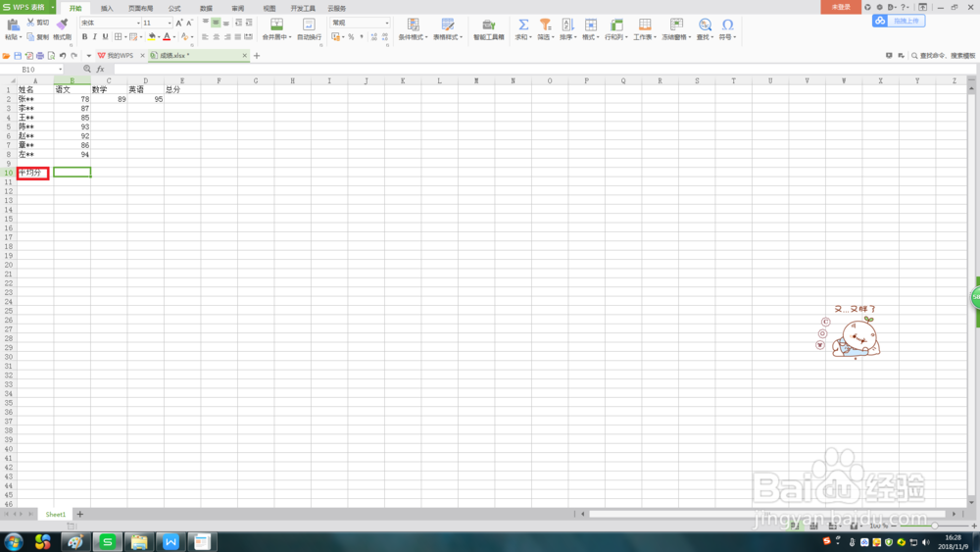Toggle right text alignment
980x552 pixels.
point(227,37)
